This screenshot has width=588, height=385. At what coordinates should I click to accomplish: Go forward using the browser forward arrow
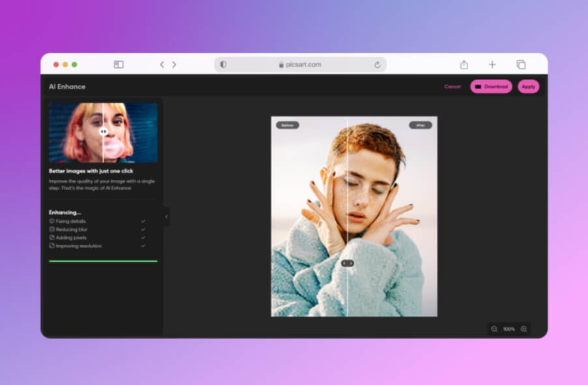tap(175, 64)
